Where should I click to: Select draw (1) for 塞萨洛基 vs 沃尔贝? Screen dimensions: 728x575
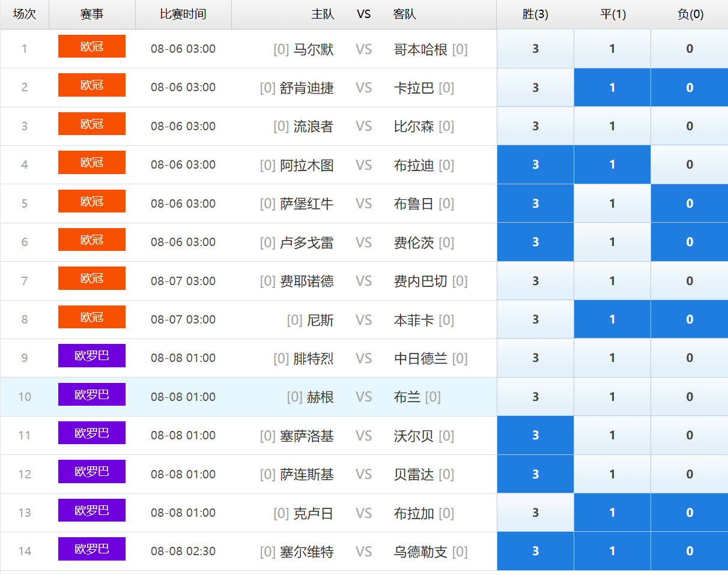612,435
